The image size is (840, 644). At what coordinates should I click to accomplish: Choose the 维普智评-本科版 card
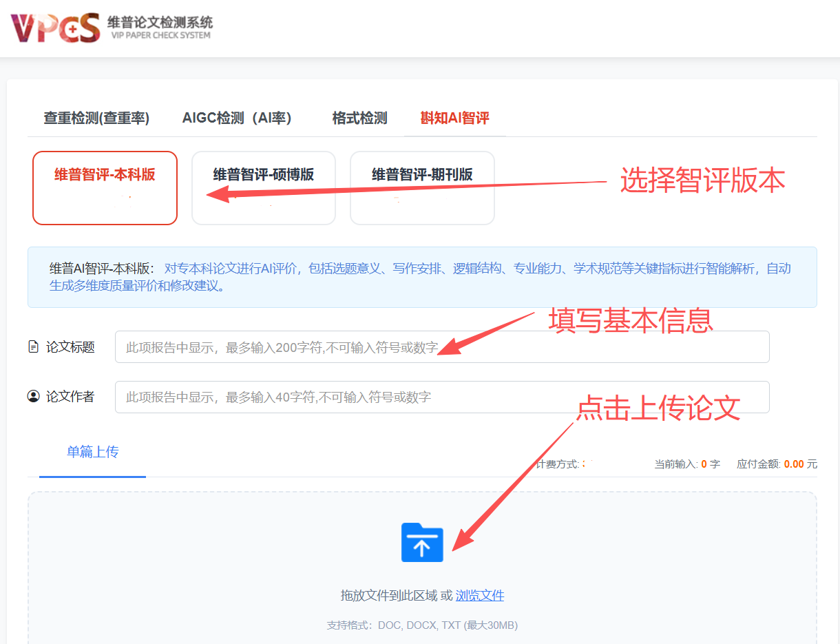105,188
